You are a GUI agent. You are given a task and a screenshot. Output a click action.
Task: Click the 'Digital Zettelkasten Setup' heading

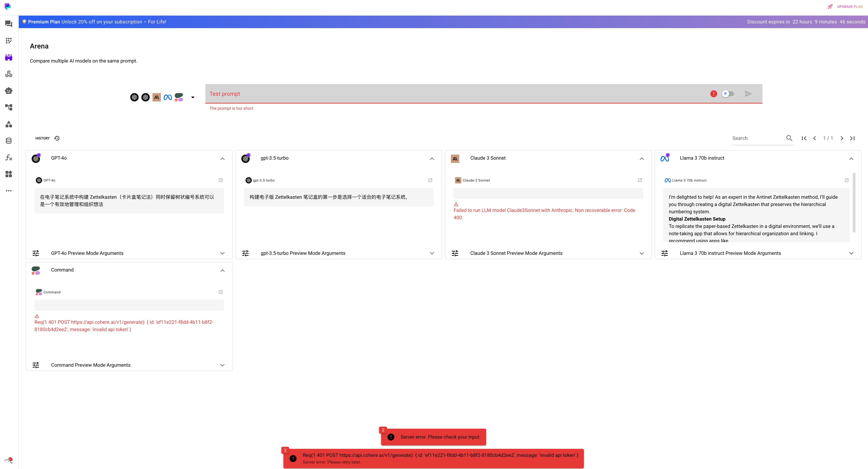tap(697, 219)
